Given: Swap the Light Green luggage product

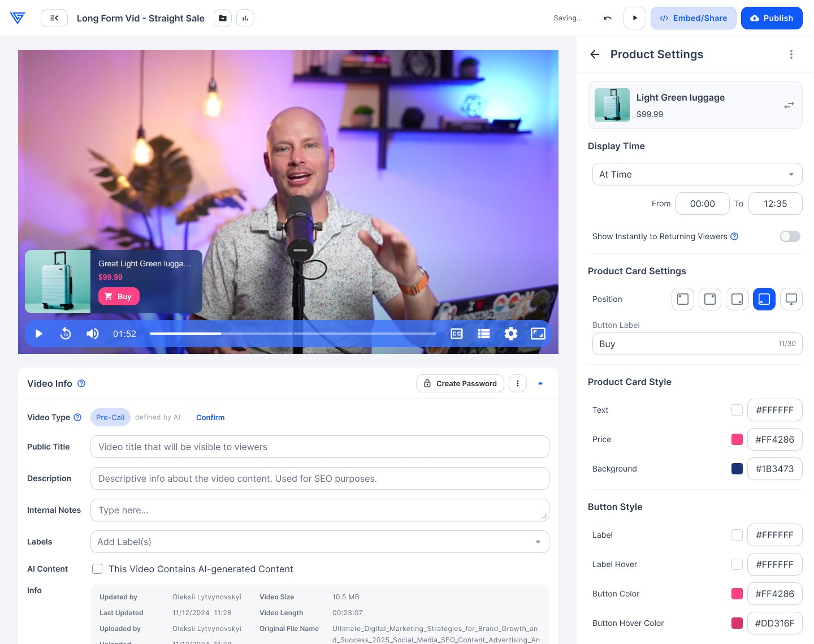Looking at the screenshot, I should [789, 105].
